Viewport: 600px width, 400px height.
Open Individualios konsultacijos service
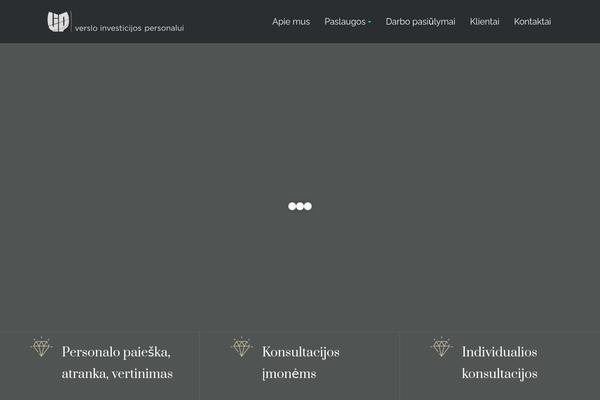[499, 363]
